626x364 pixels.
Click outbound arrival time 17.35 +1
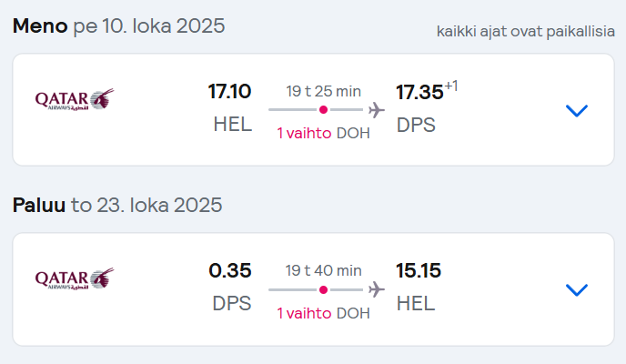pos(427,91)
